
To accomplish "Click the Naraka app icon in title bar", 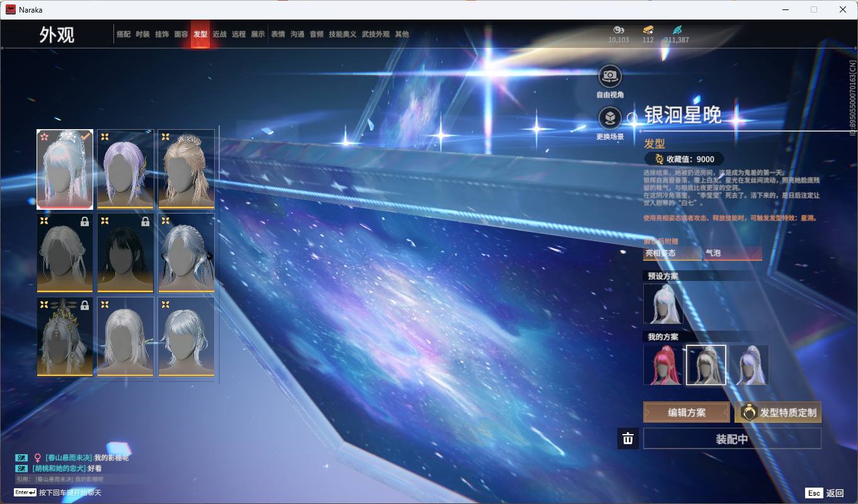I will [11, 9].
